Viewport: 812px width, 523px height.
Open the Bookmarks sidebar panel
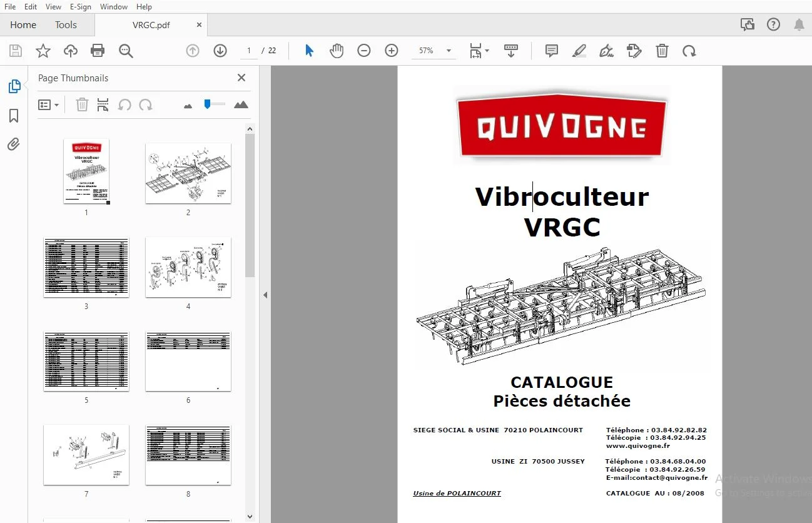(x=14, y=116)
